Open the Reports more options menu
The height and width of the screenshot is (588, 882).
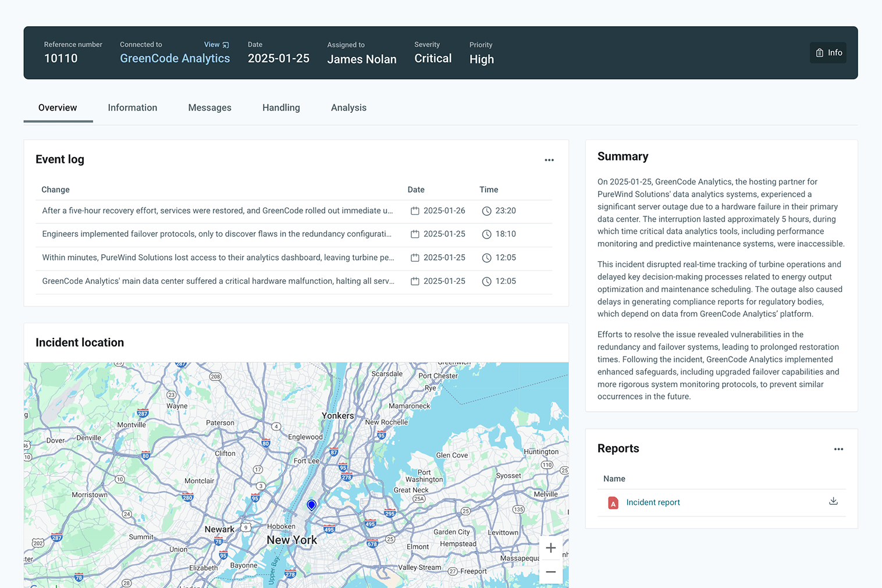point(838,449)
